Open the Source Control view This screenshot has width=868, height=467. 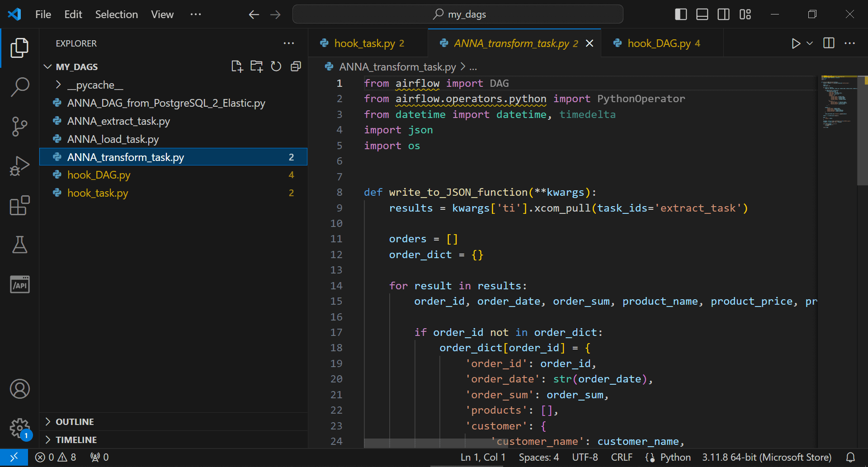(x=19, y=126)
